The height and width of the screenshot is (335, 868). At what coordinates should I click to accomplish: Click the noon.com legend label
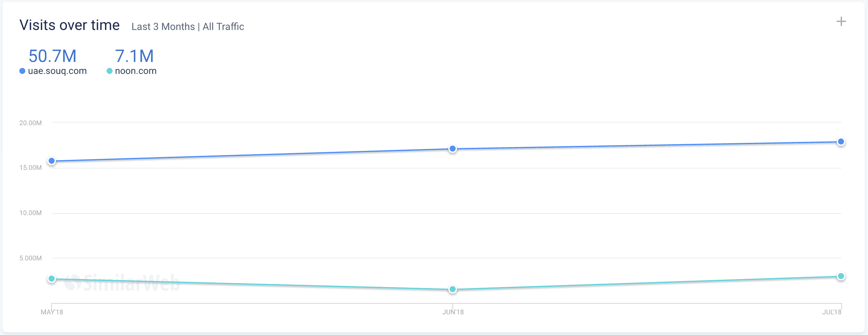pos(136,71)
